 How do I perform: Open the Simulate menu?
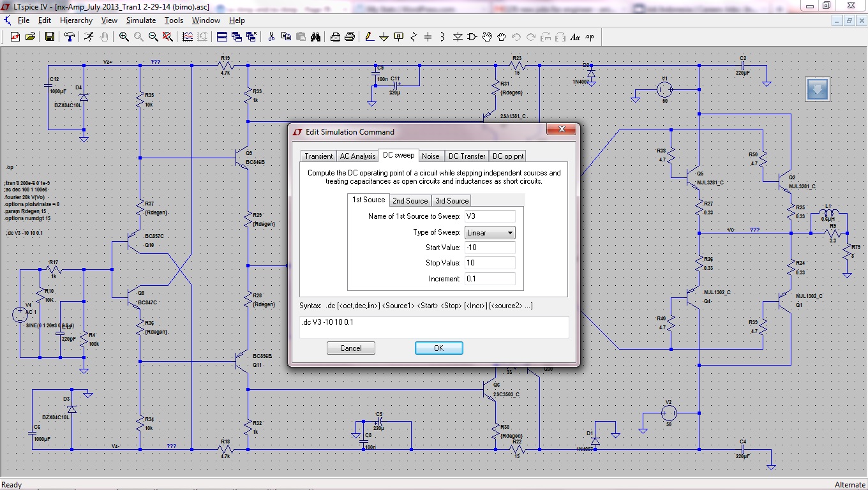[x=141, y=20]
